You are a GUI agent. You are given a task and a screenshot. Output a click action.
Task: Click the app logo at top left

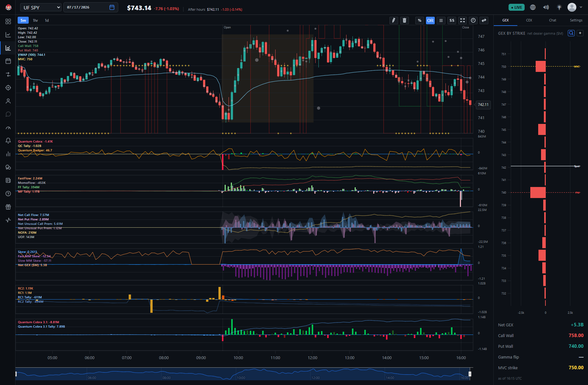pyautogui.click(x=9, y=7)
